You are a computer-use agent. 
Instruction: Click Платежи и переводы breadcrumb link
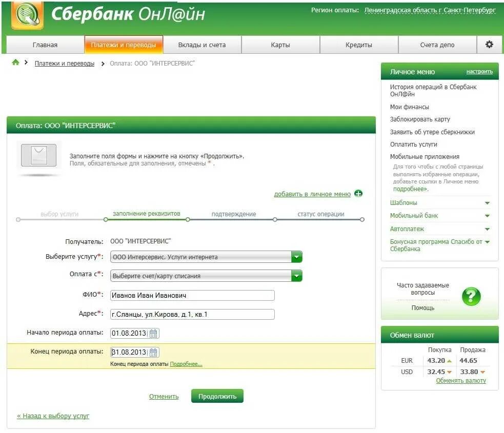[64, 63]
